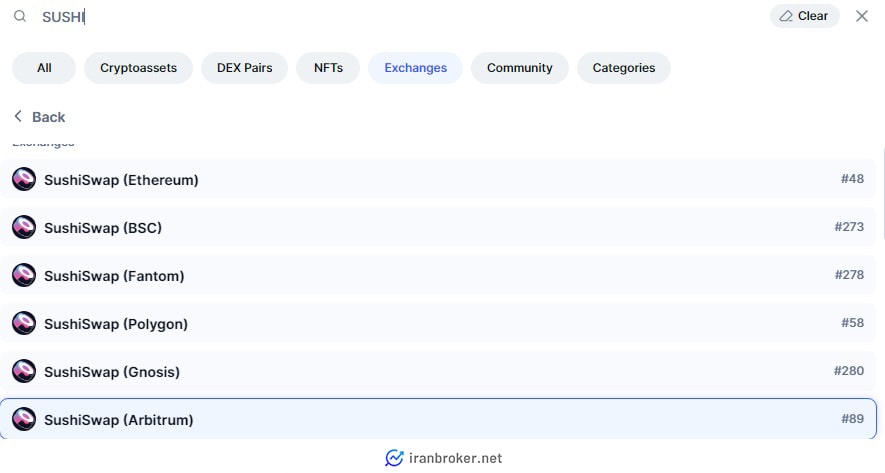The width and height of the screenshot is (885, 473).
Task: Open the Community filter tab
Action: pyautogui.click(x=519, y=68)
